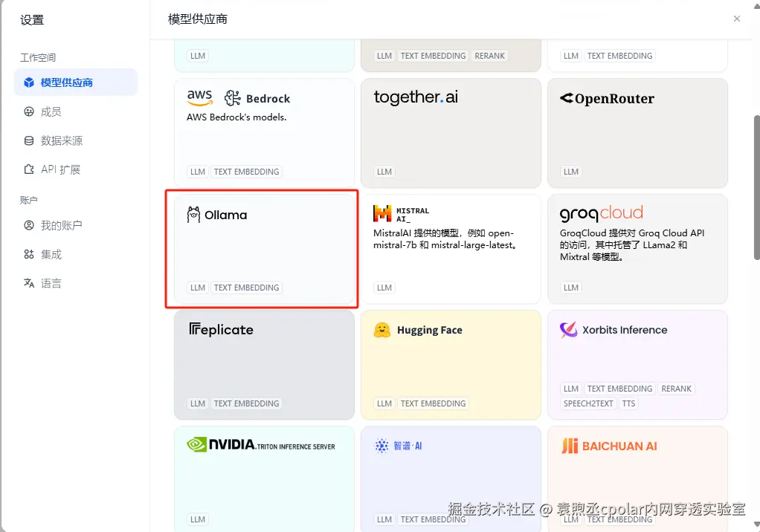Click 'AWS Bedrock's models.' description text
Viewport: 760px width, 532px height.
click(x=236, y=117)
